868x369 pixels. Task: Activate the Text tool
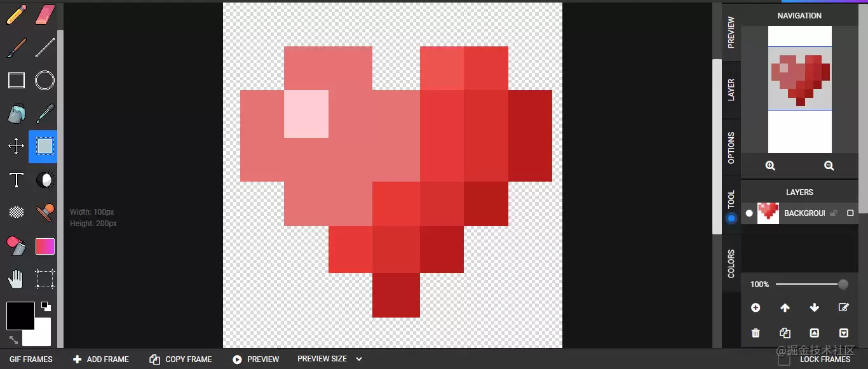pyautogui.click(x=16, y=180)
